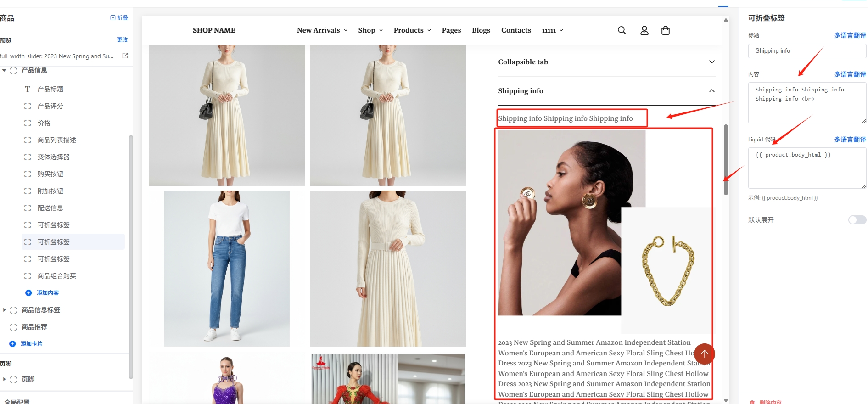Expand the 商品信息标签 section
Screen dimensions: 868x404
pyautogui.click(x=4, y=310)
